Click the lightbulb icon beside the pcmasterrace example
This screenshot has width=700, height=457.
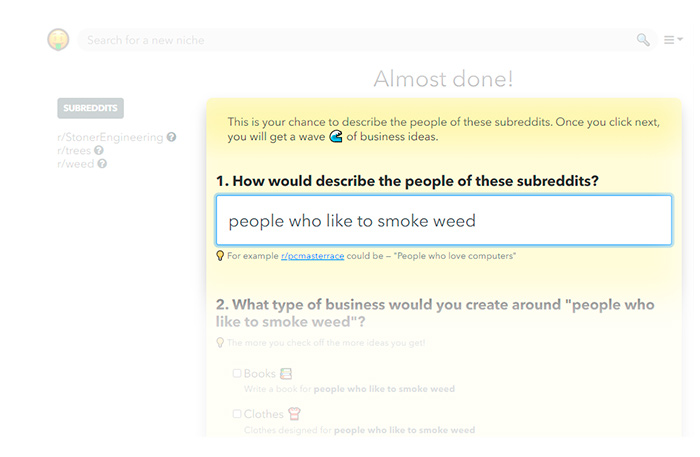pyautogui.click(x=220, y=256)
